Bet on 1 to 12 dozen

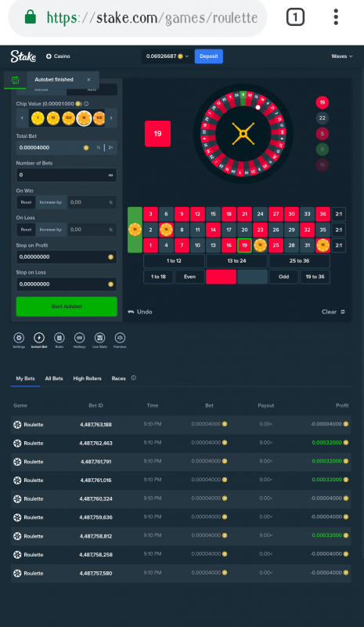point(174,261)
